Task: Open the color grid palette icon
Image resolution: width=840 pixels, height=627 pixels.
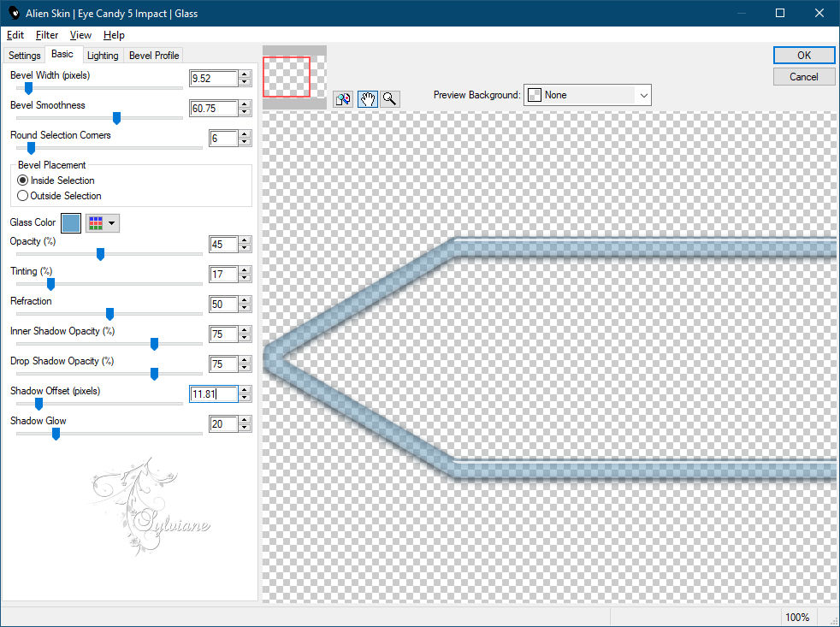Action: point(96,223)
